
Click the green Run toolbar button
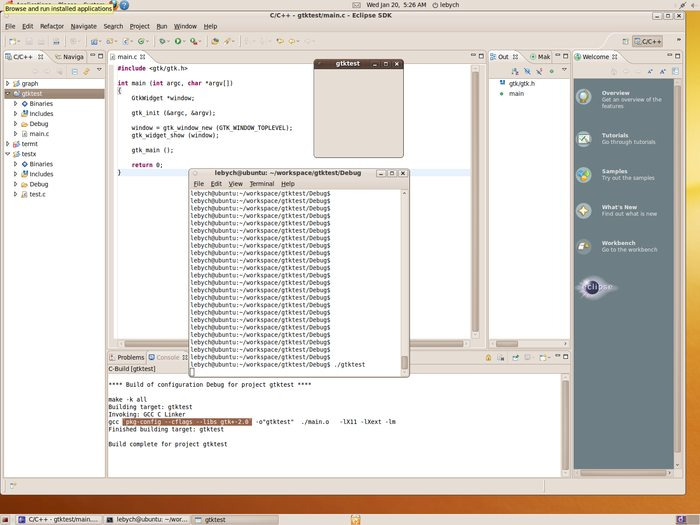tap(178, 41)
